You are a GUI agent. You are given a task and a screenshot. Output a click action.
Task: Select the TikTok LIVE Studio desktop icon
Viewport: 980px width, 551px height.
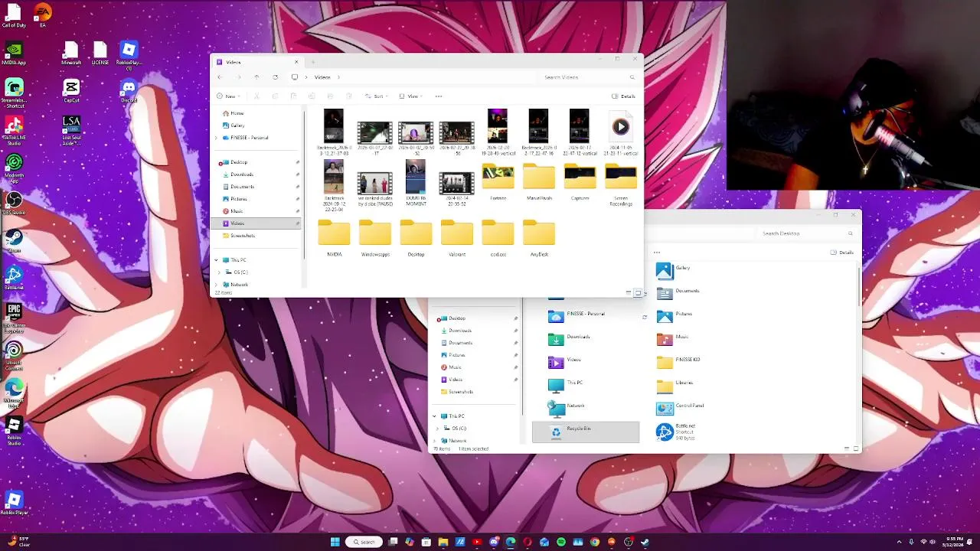pyautogui.click(x=14, y=130)
